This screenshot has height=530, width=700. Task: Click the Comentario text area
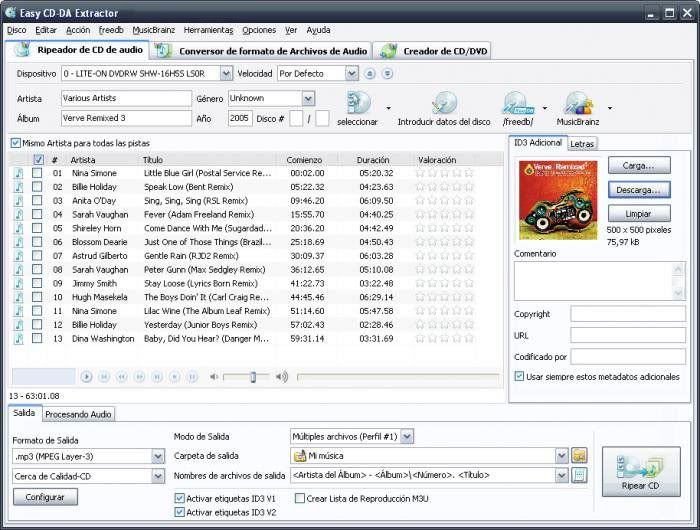coord(599,281)
